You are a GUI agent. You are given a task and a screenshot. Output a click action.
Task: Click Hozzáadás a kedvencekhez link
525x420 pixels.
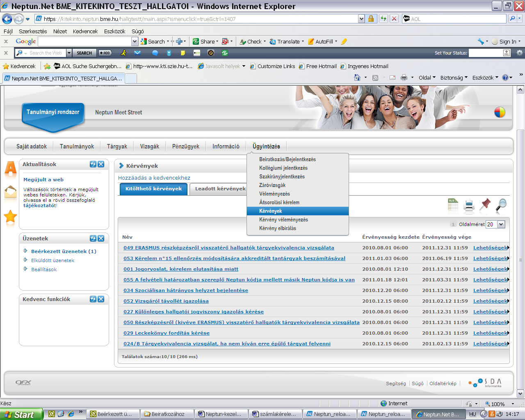154,178
